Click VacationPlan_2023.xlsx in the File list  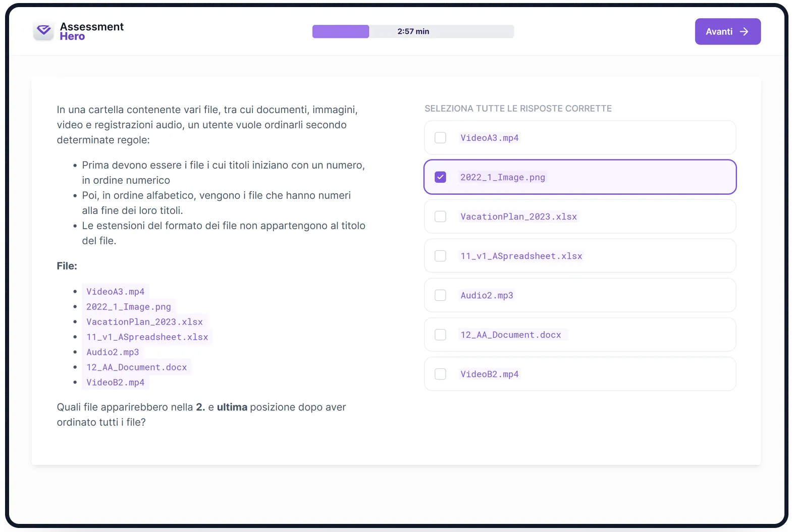pos(144,322)
